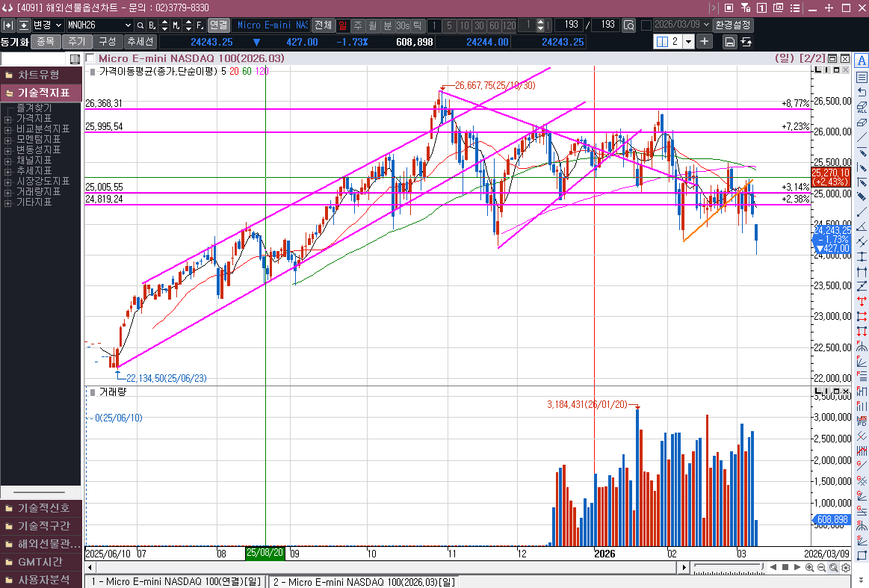
Task: Toggle checkbox beside Micro E-mini NASDAQ 100 title
Action: point(90,58)
